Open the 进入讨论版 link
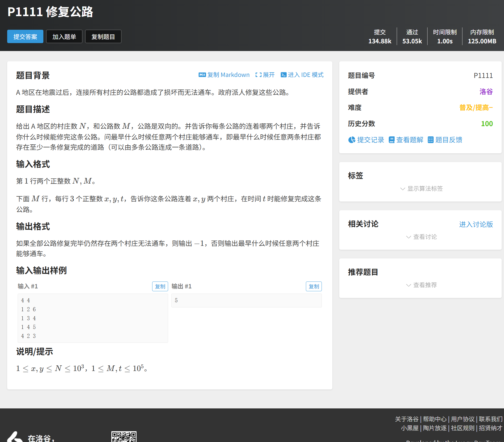The height and width of the screenshot is (442, 504). [x=476, y=224]
